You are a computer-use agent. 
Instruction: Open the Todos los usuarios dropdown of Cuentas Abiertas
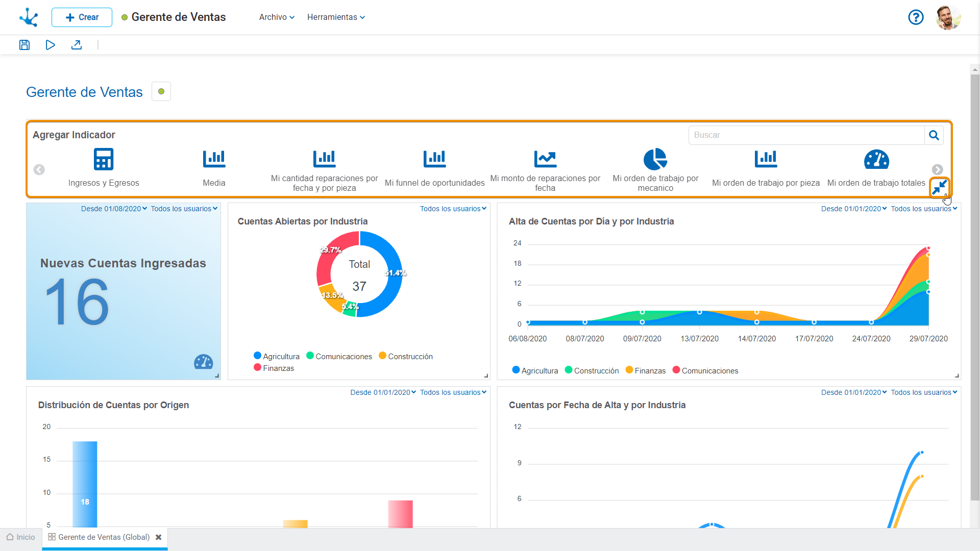click(x=453, y=209)
